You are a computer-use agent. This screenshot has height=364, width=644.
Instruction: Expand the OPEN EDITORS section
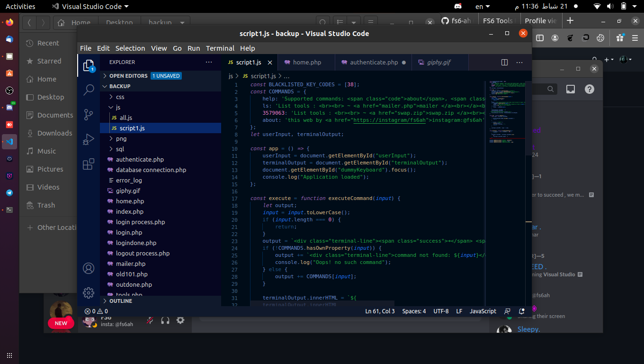(128, 76)
